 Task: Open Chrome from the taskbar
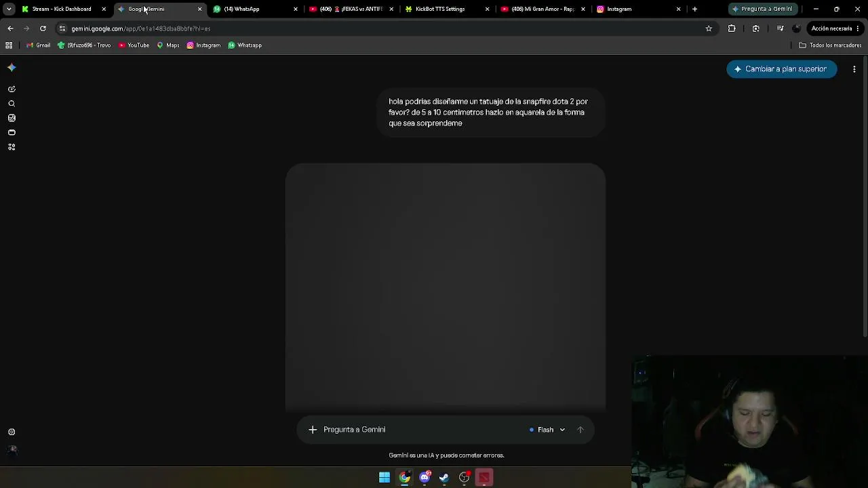405,478
